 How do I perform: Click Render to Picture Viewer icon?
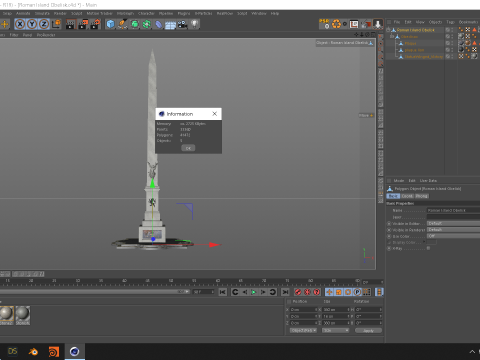[83, 24]
